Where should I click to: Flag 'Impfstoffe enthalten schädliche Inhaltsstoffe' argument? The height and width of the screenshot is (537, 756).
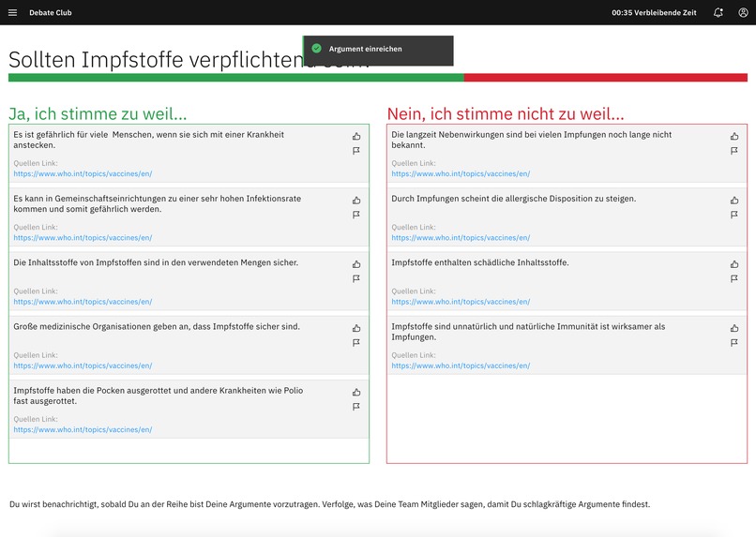click(734, 279)
